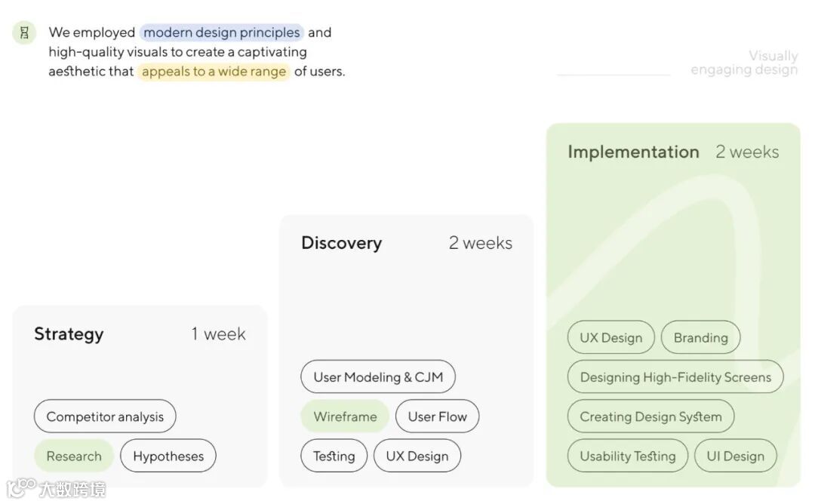Click the blue modern design principles highlight
The image size is (815, 504).
point(222,32)
